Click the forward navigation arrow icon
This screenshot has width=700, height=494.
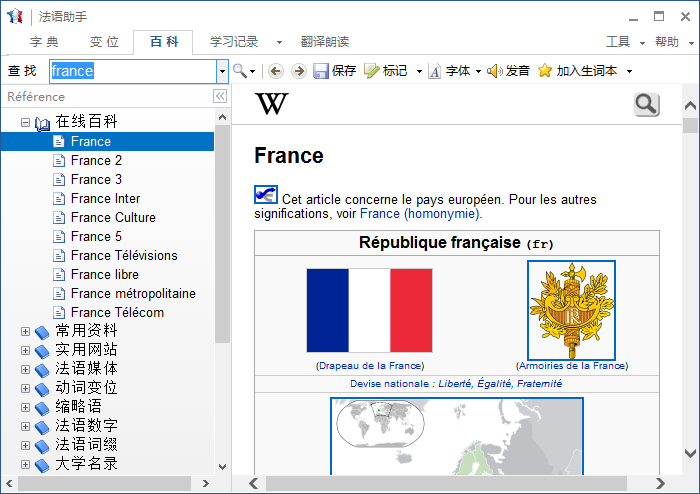tap(299, 71)
